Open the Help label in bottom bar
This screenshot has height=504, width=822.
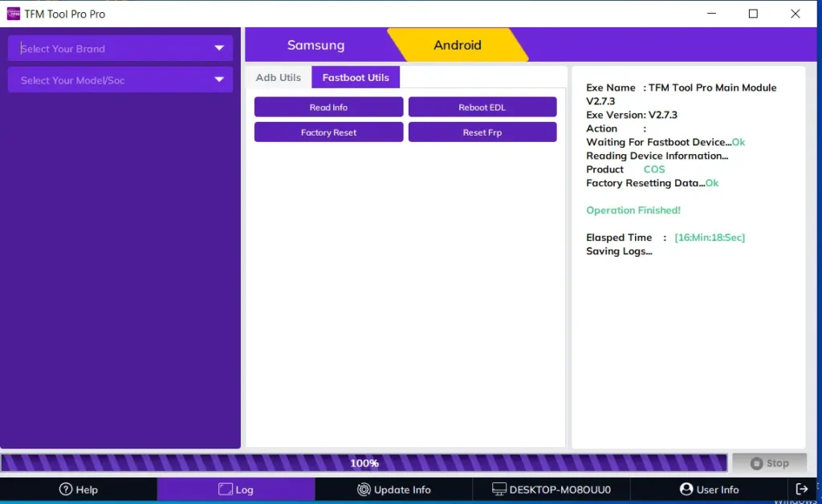[87, 490]
